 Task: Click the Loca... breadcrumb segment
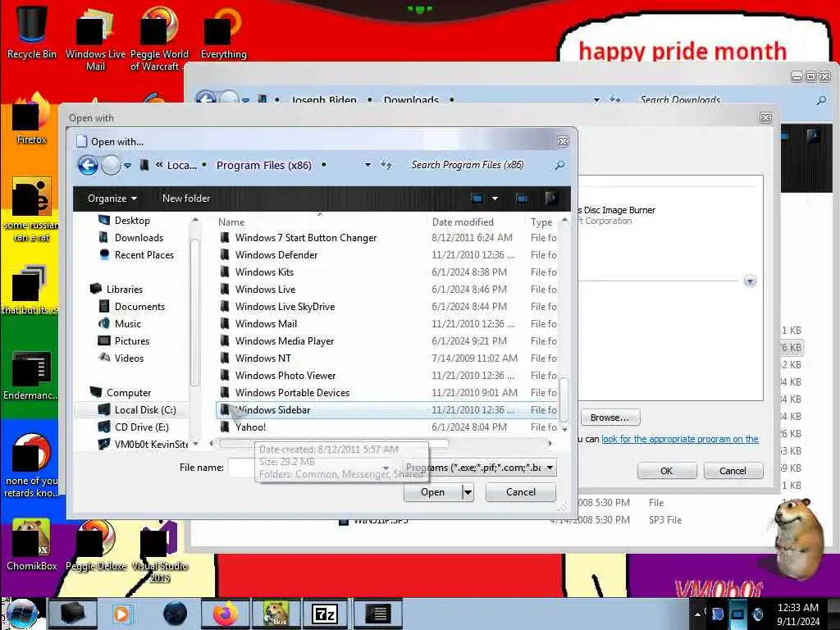pos(181,165)
